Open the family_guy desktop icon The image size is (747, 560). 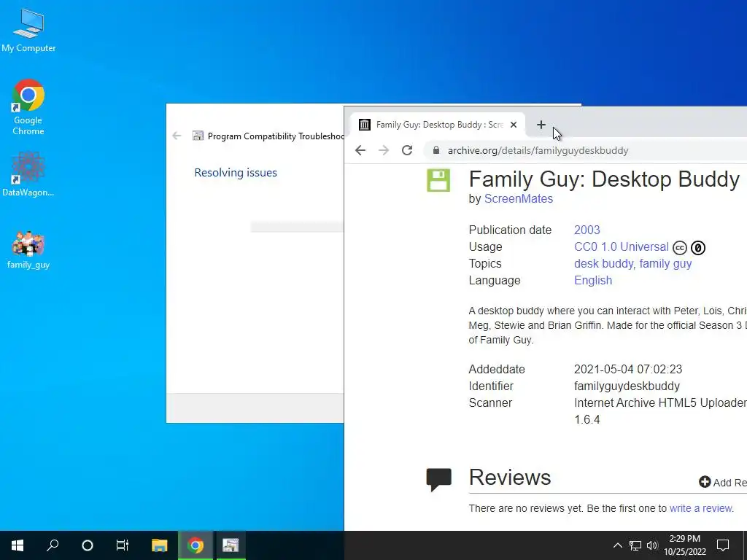(x=28, y=251)
